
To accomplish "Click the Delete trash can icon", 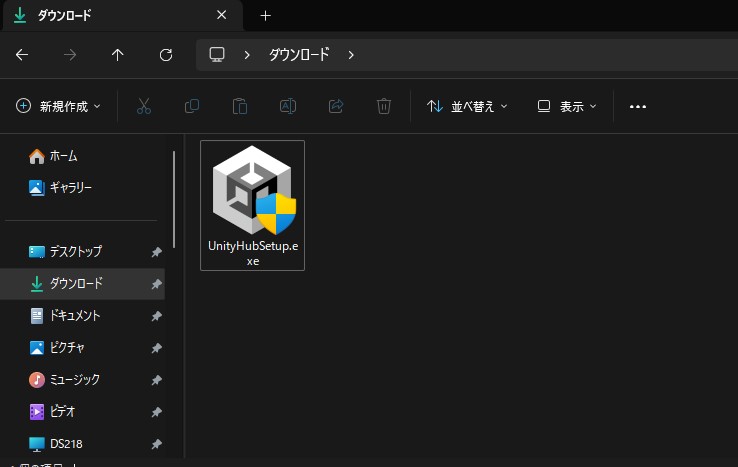I will coord(384,106).
